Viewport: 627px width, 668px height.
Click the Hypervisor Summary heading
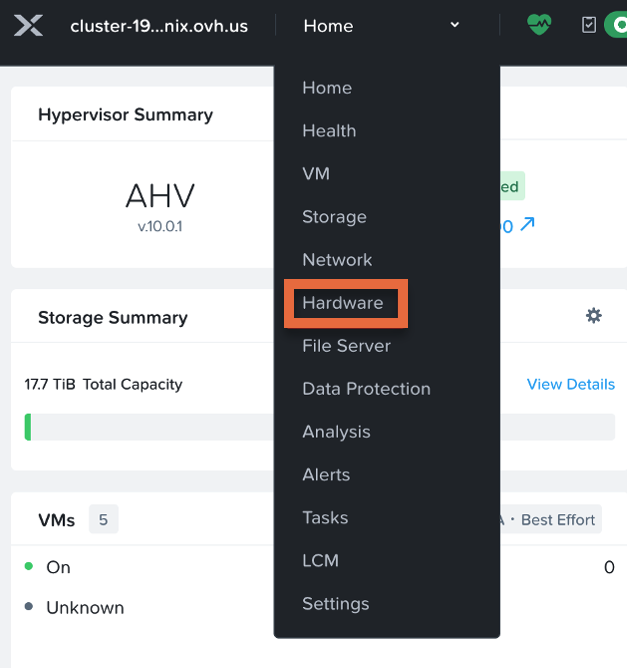click(x=125, y=115)
